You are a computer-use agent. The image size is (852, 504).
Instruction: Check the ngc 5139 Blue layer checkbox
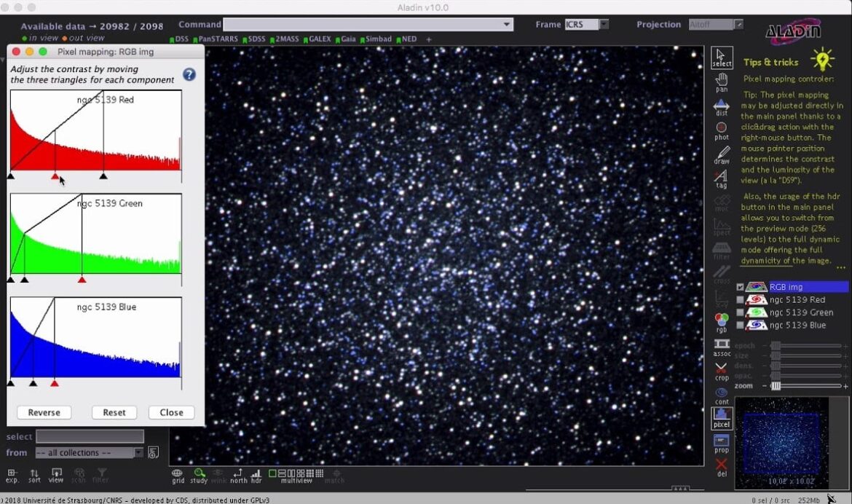[741, 326]
